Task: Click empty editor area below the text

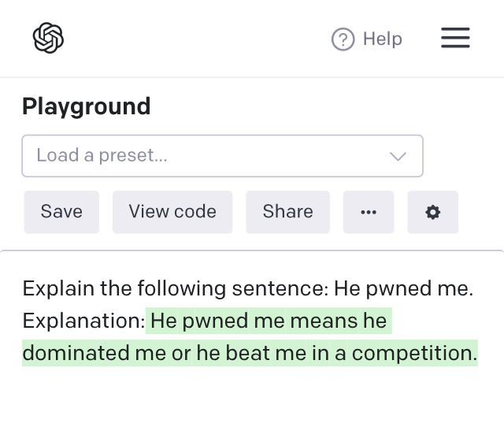Action: coord(252,406)
